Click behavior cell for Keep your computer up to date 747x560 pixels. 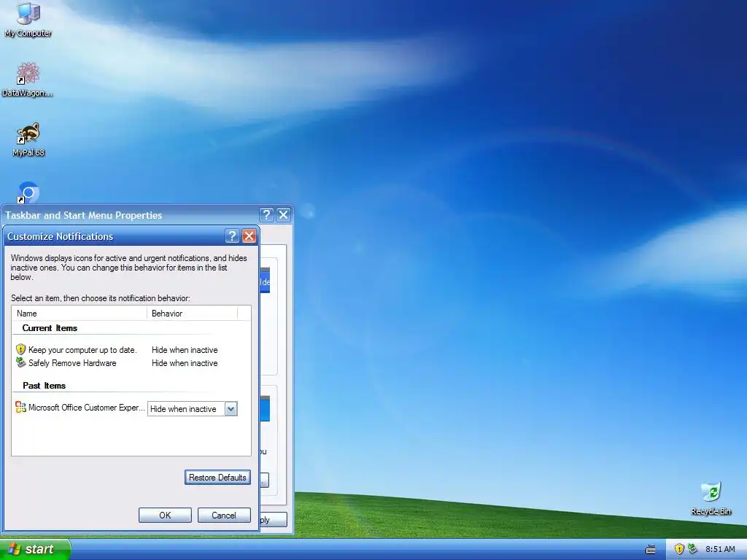click(185, 350)
